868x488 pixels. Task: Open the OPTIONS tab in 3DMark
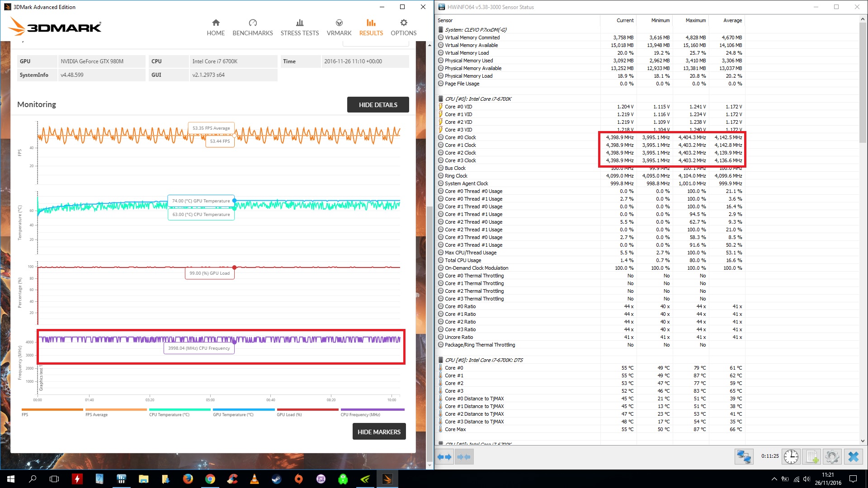pyautogui.click(x=404, y=28)
